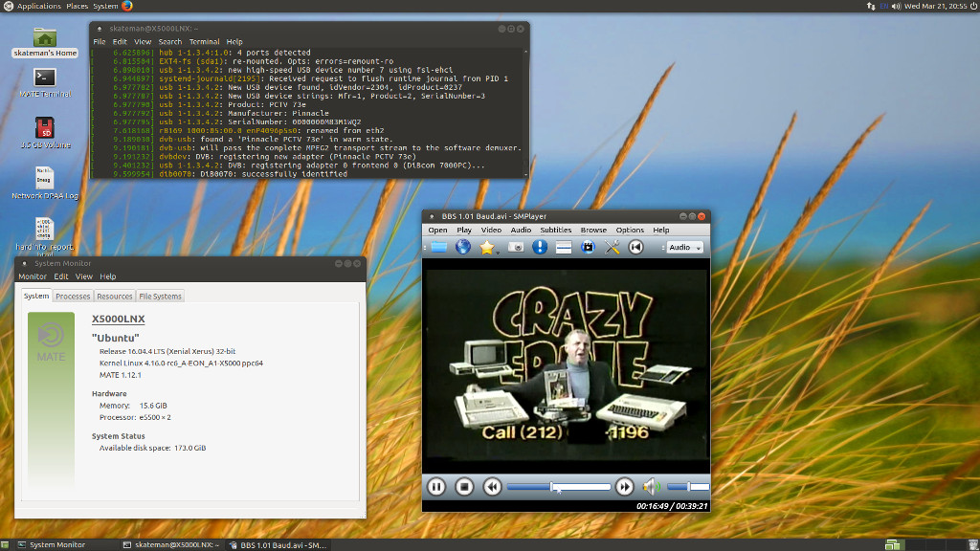Image resolution: width=980 pixels, height=551 pixels.
Task: Click the 'Kernel Linux 4.16.0' line
Action: point(181,363)
